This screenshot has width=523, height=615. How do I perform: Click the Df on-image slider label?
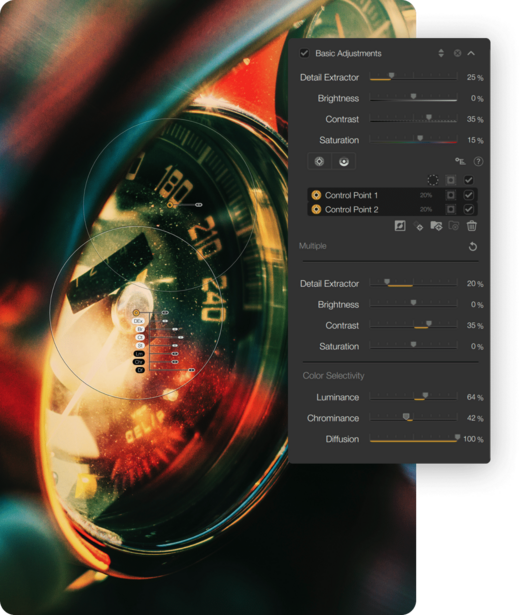tap(140, 370)
